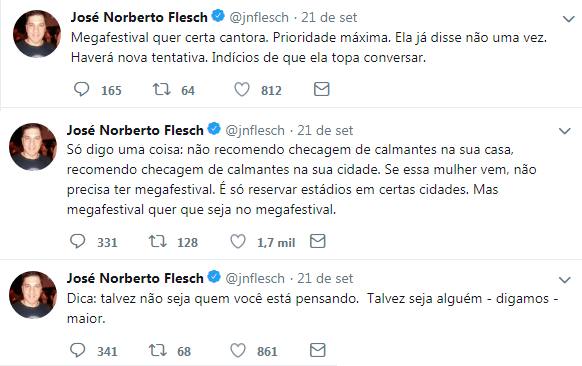Share the calmantes tweet via message envelope
The width and height of the screenshot is (582, 366).
(317, 241)
